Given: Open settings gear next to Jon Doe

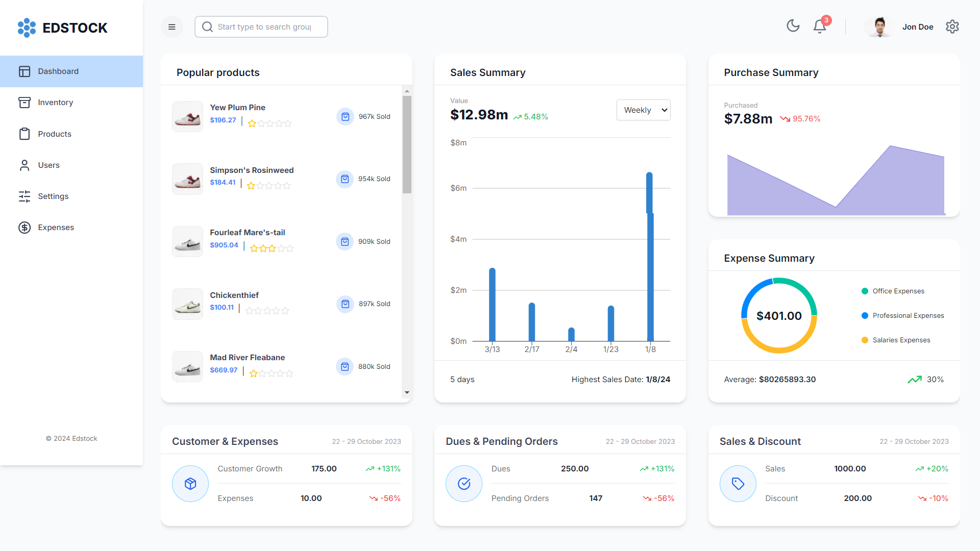Looking at the screenshot, I should click(x=952, y=27).
